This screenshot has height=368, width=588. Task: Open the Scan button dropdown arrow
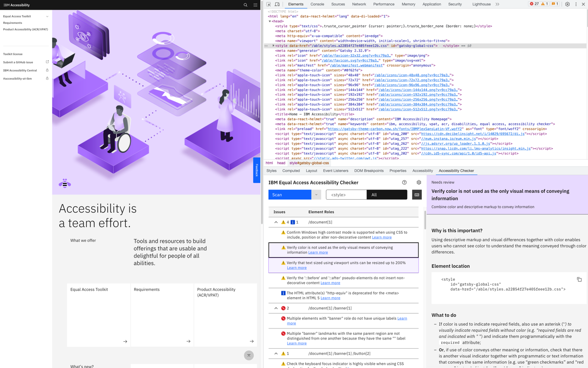316,194
